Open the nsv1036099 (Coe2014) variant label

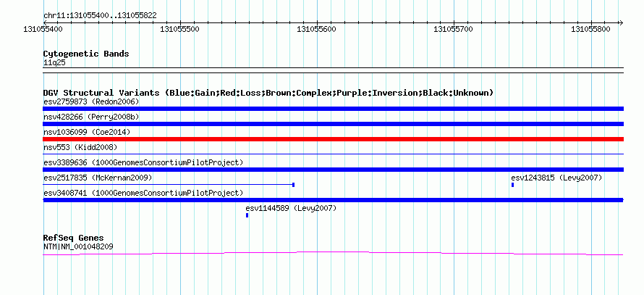[87, 132]
